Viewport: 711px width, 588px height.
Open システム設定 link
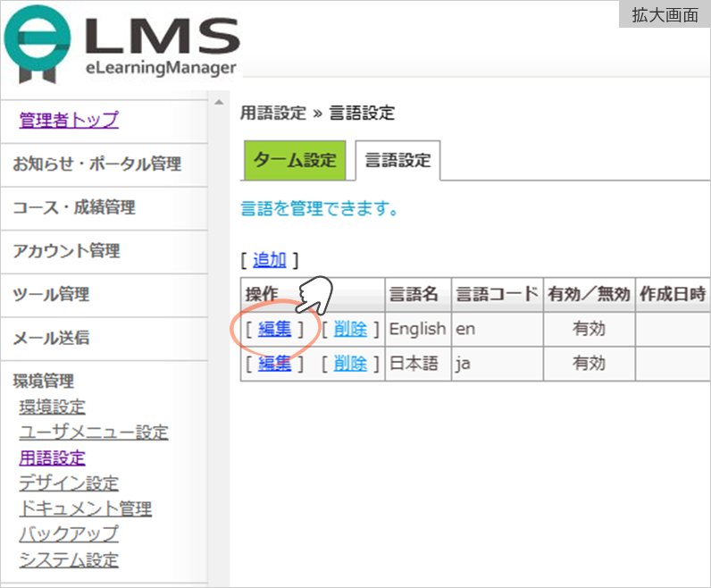click(69, 560)
